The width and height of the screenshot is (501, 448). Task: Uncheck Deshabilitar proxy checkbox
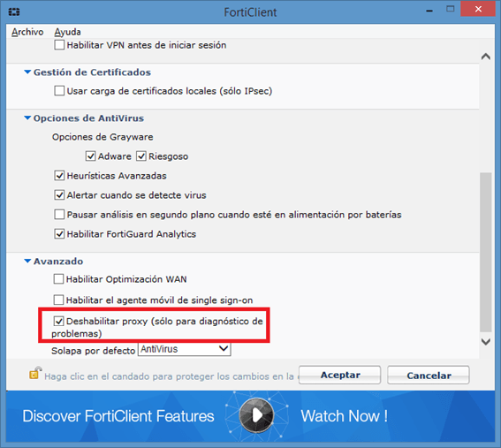click(58, 321)
